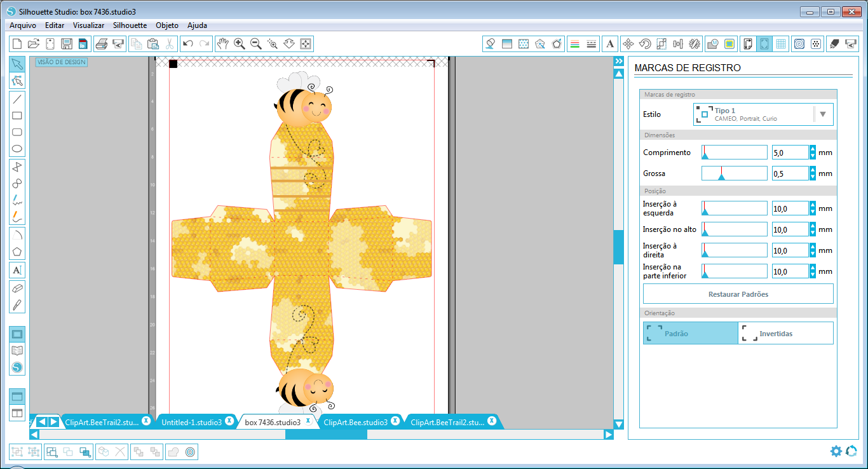Open the Estilo Tipo 1 dropdown
The width and height of the screenshot is (868, 469).
coord(763,114)
